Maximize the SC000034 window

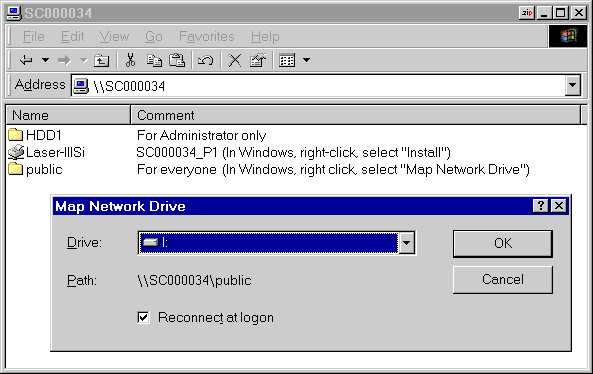tap(560, 13)
